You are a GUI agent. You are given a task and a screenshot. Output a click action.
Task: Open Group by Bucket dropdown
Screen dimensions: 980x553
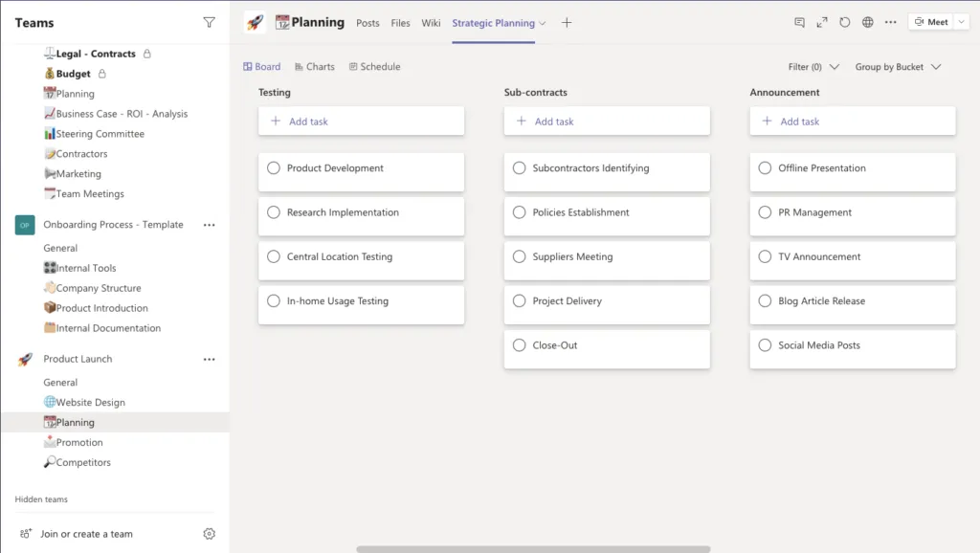coord(898,67)
